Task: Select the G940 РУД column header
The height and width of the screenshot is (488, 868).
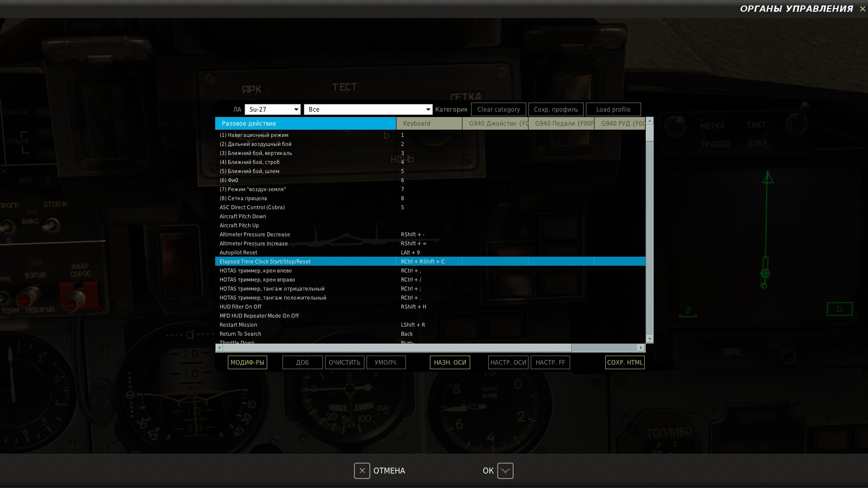Action: [620, 123]
